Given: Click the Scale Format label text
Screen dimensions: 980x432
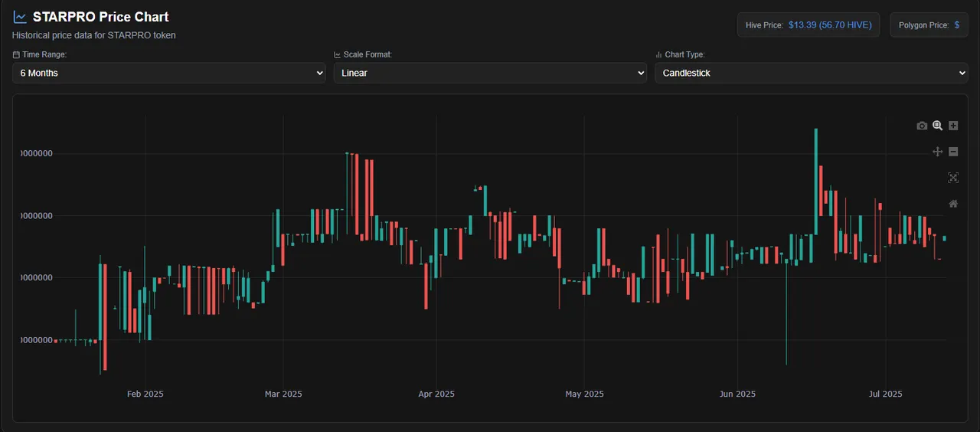Looking at the screenshot, I should click(x=367, y=55).
